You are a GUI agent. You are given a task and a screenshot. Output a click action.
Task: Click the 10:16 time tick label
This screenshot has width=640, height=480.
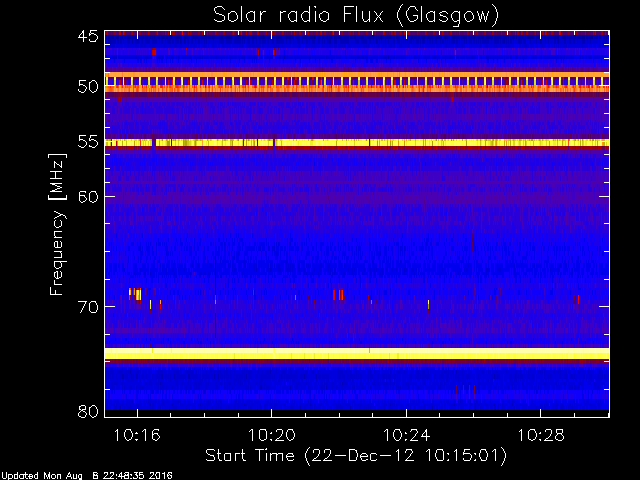137,435
